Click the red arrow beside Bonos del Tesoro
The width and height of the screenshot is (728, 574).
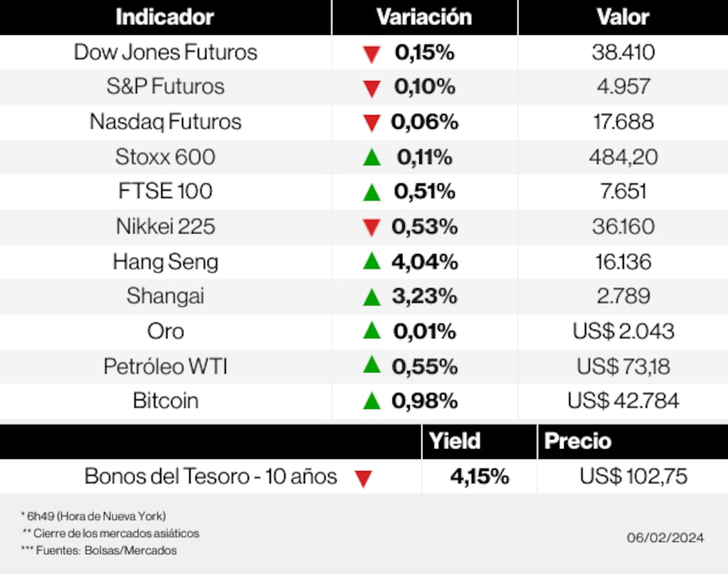click(363, 479)
